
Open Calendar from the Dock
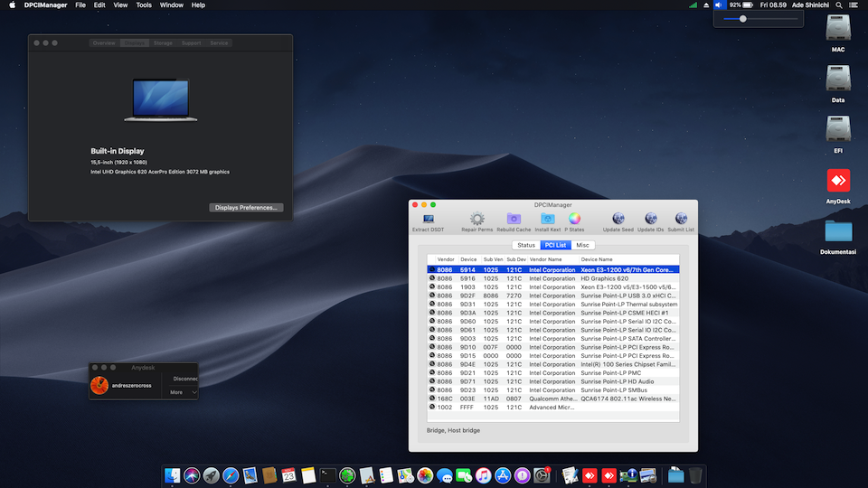(x=288, y=475)
